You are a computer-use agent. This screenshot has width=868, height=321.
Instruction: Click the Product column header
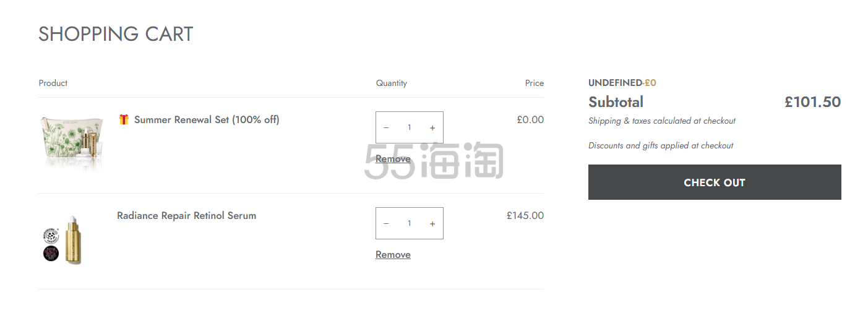[53, 83]
